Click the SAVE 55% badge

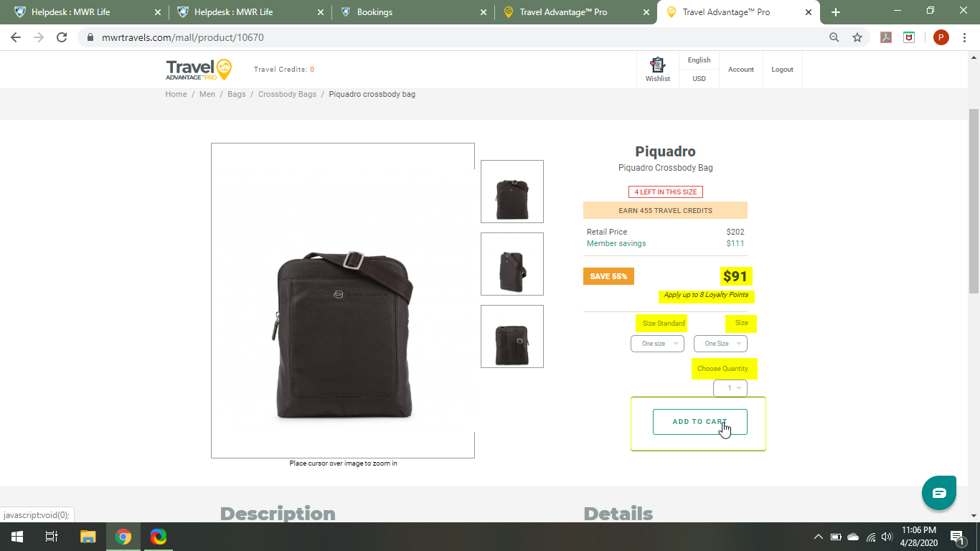[608, 276]
